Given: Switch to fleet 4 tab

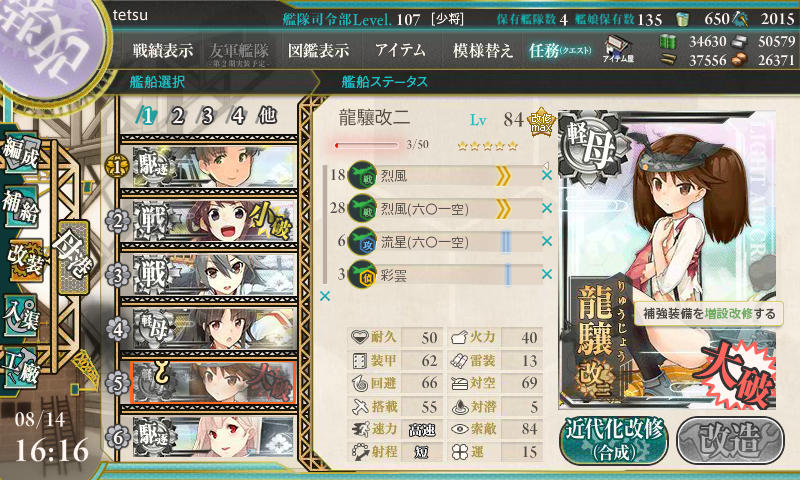Looking at the screenshot, I should click(237, 116).
